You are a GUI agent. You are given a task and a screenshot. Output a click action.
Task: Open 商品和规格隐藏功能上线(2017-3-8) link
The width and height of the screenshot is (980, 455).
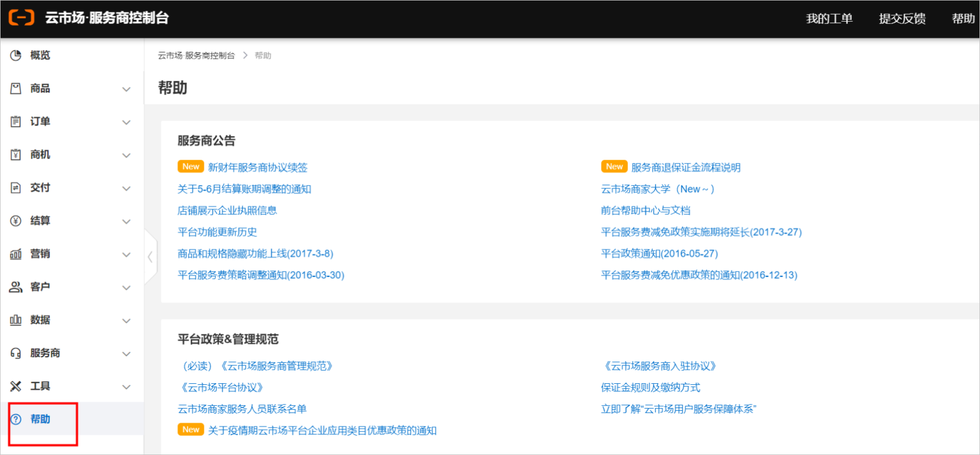tap(256, 254)
